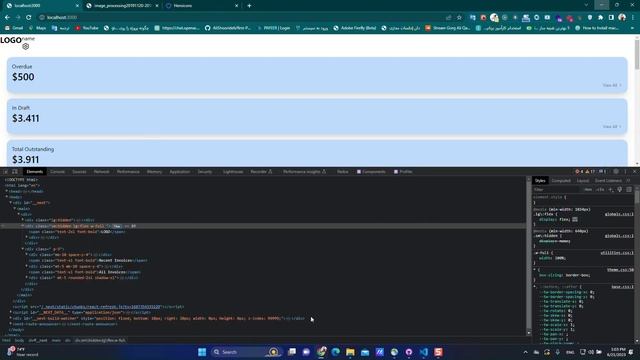Open the Gmail bookmark
The height and width of the screenshot is (360, 640).
coord(14,28)
